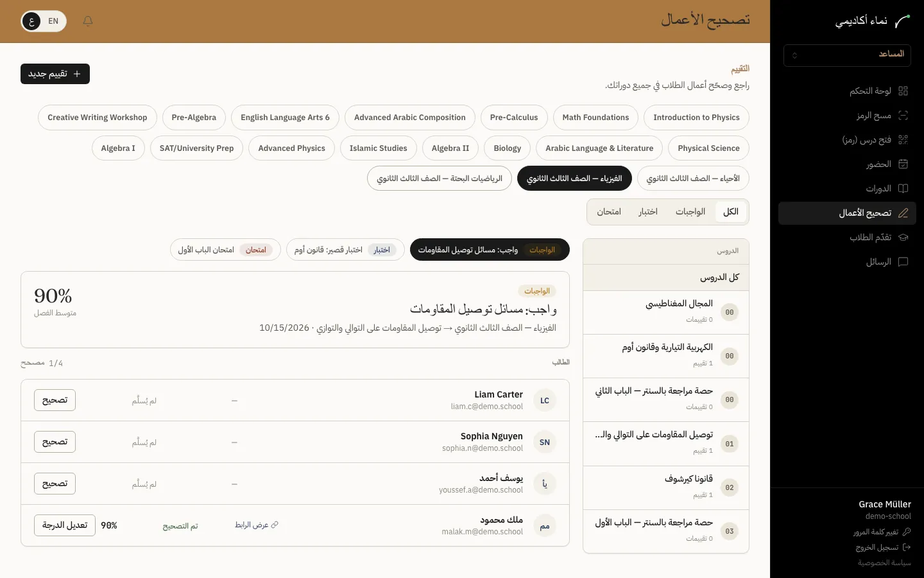The image size is (924, 578).
Task: Select the Pre-Algebra course chip
Action: point(194,118)
